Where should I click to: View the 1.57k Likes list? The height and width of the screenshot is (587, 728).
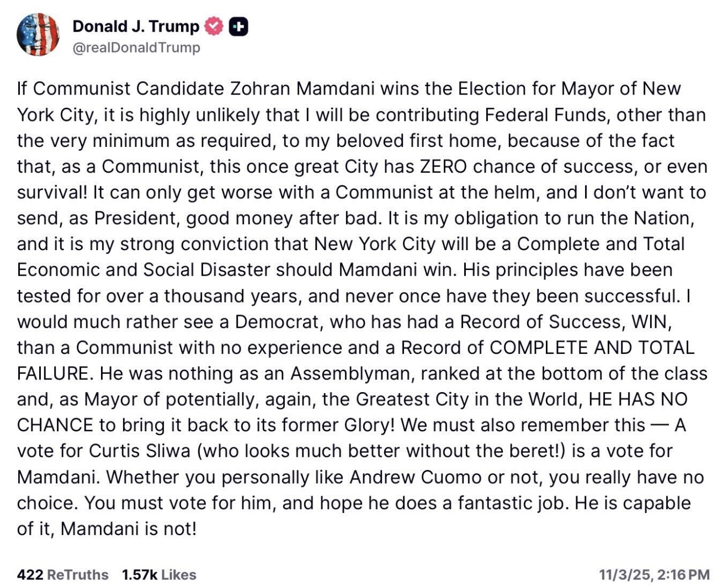pos(159,574)
